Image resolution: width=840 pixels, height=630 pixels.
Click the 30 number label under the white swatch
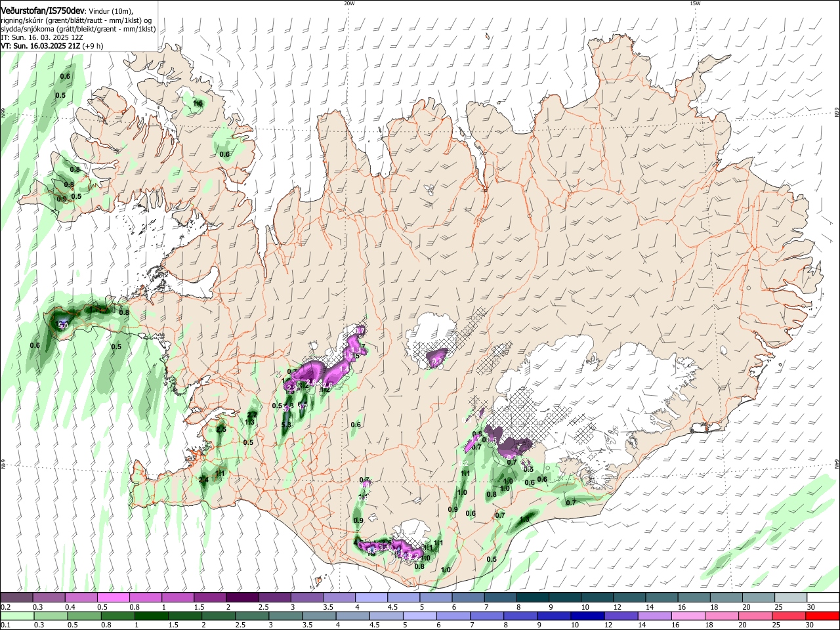[811, 607]
